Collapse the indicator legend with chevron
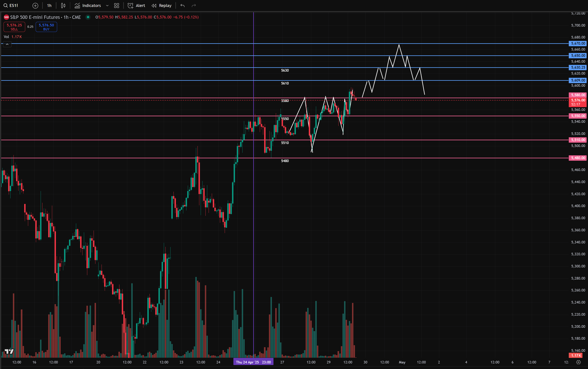Screen dimensions: 588x369 [x=7, y=44]
